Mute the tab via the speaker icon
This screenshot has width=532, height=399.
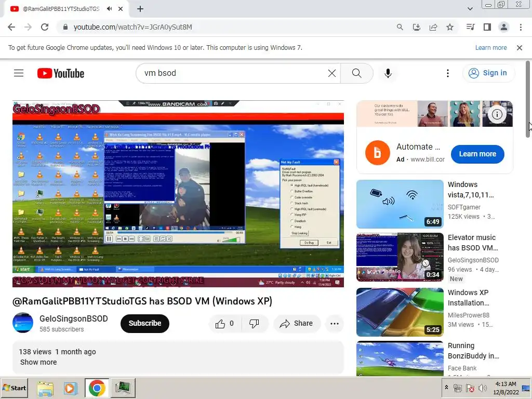[109, 9]
